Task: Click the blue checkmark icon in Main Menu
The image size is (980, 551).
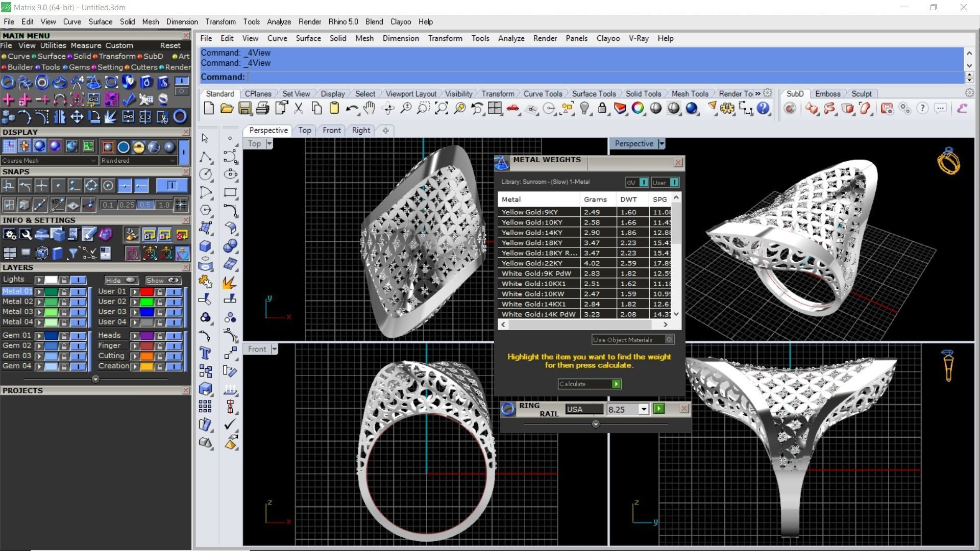Action: click(x=128, y=99)
